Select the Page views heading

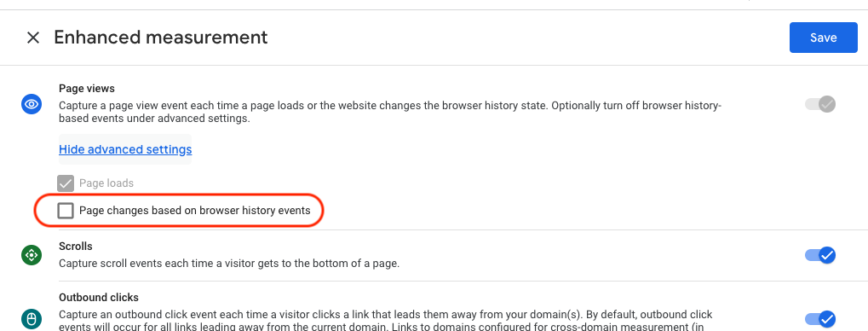tap(87, 88)
